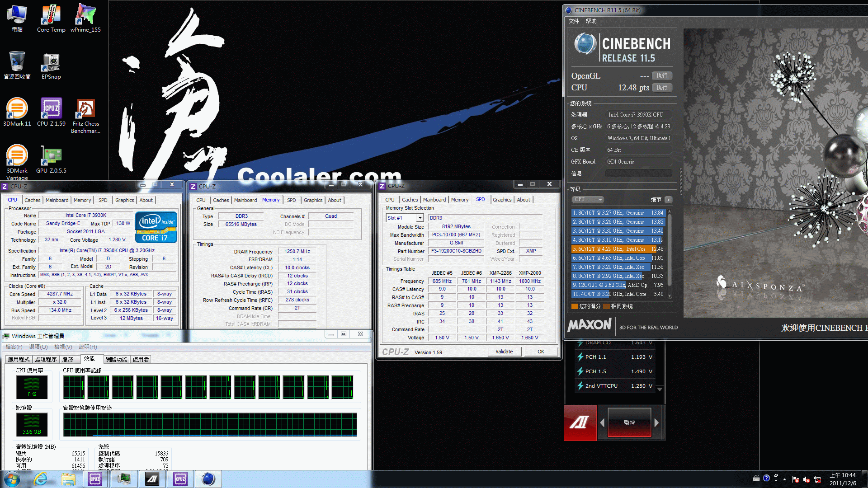868x488 pixels.
Task: Click AI Suite previous arrow left of monitor button
Action: coord(602,422)
